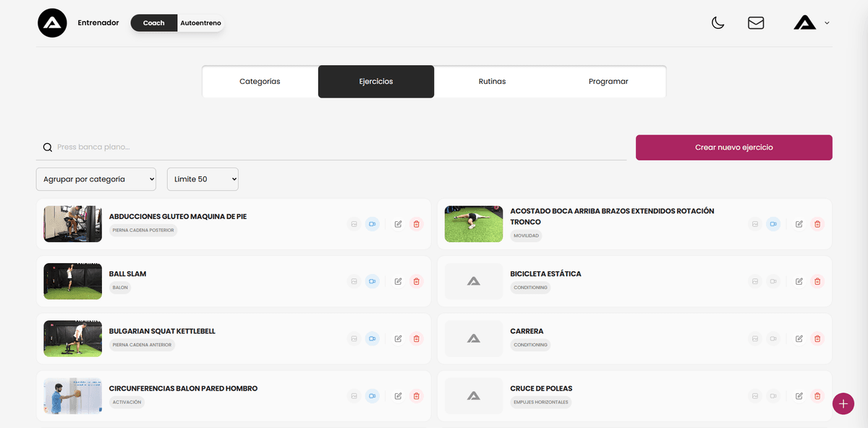Go to the Categorías tab
The image size is (868, 428).
(x=260, y=82)
